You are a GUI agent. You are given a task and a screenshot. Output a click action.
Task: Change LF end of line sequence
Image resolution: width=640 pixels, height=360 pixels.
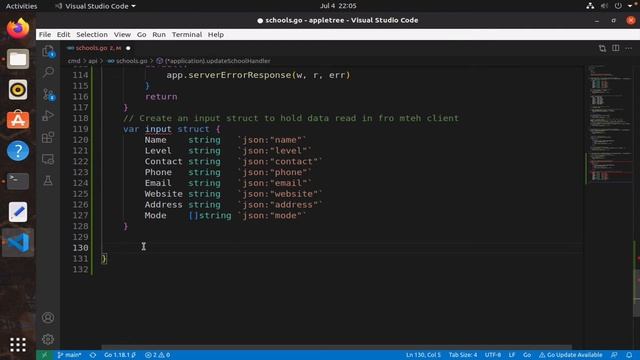(x=512, y=355)
